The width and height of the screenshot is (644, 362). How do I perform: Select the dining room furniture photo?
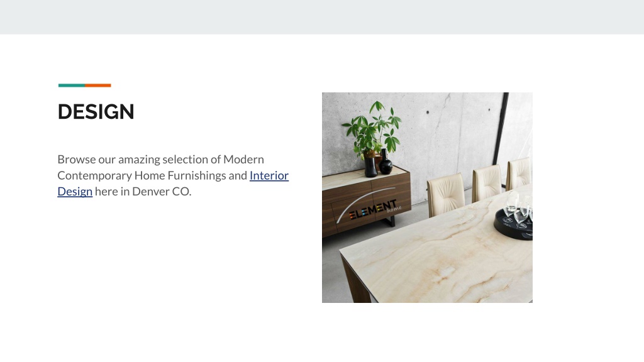(427, 197)
